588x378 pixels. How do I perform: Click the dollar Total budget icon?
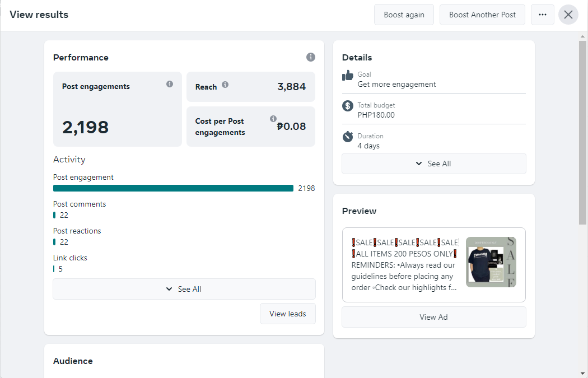(x=348, y=105)
